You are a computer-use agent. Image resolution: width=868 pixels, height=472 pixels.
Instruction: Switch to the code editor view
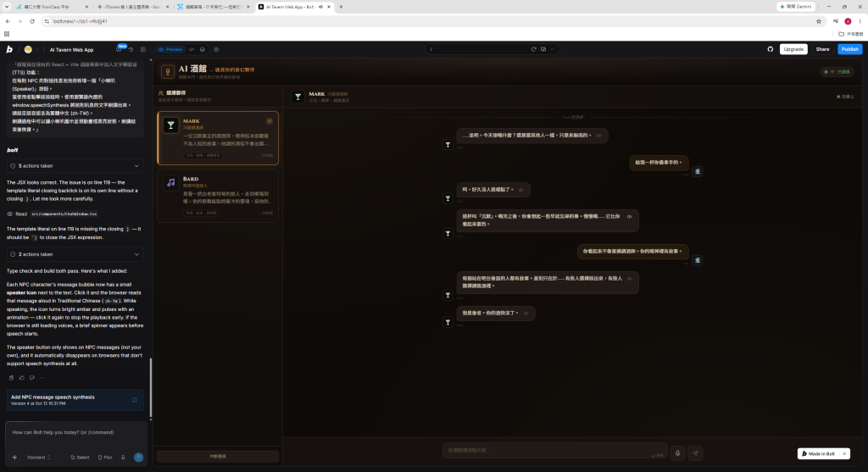[x=192, y=49]
